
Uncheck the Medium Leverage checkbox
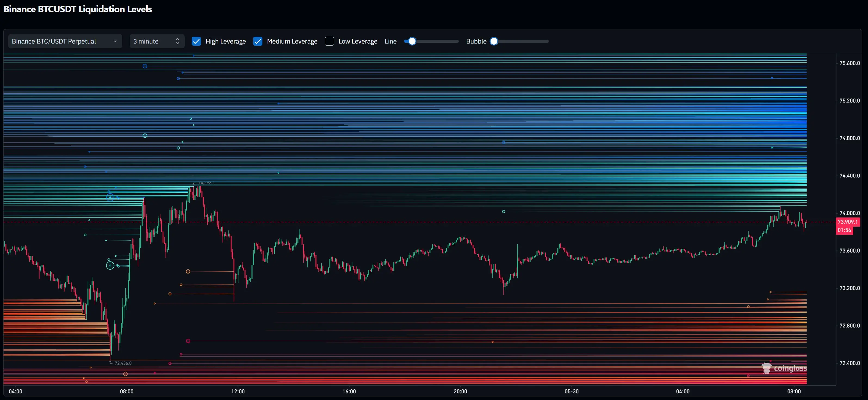pos(258,41)
